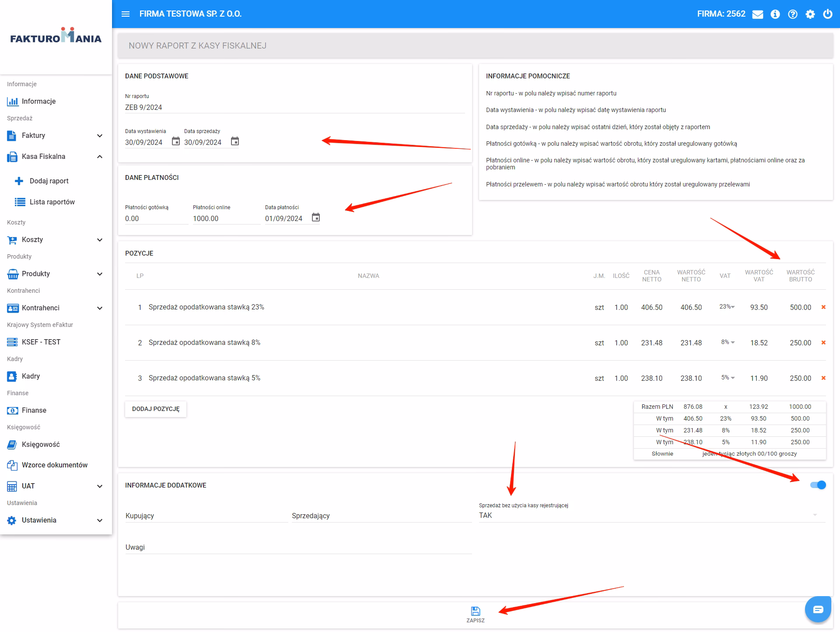This screenshot has height=632, width=840.
Task: Open VAT rate dropdown showing 8%
Action: (728, 342)
